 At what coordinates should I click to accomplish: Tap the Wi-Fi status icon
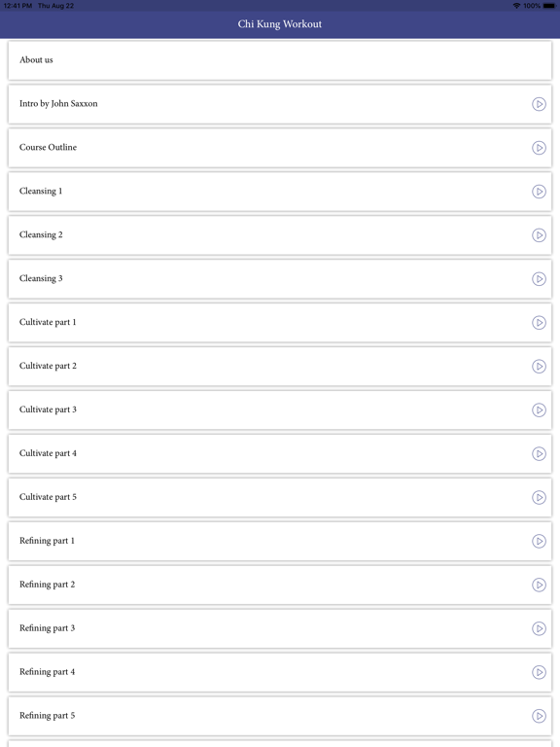click(x=516, y=6)
